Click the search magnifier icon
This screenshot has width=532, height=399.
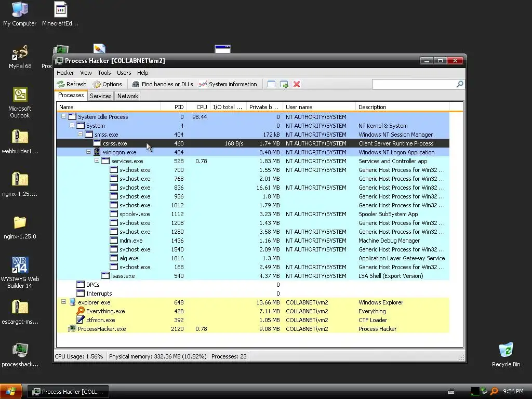460,84
